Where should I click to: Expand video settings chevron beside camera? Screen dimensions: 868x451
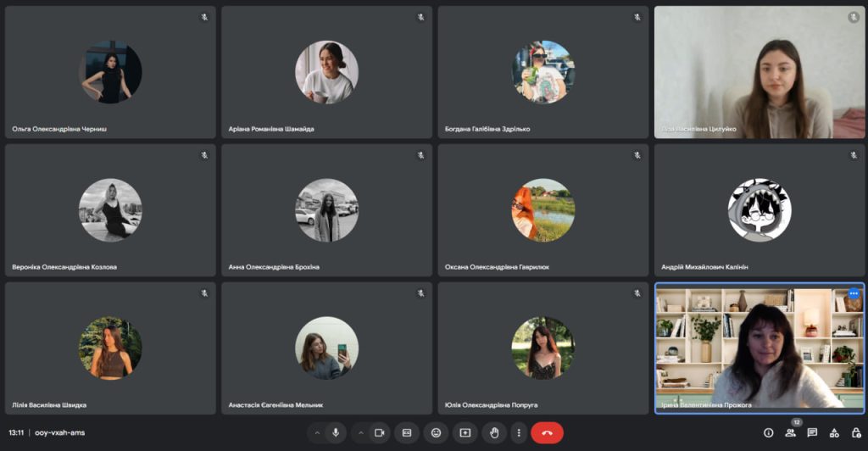[360, 432]
